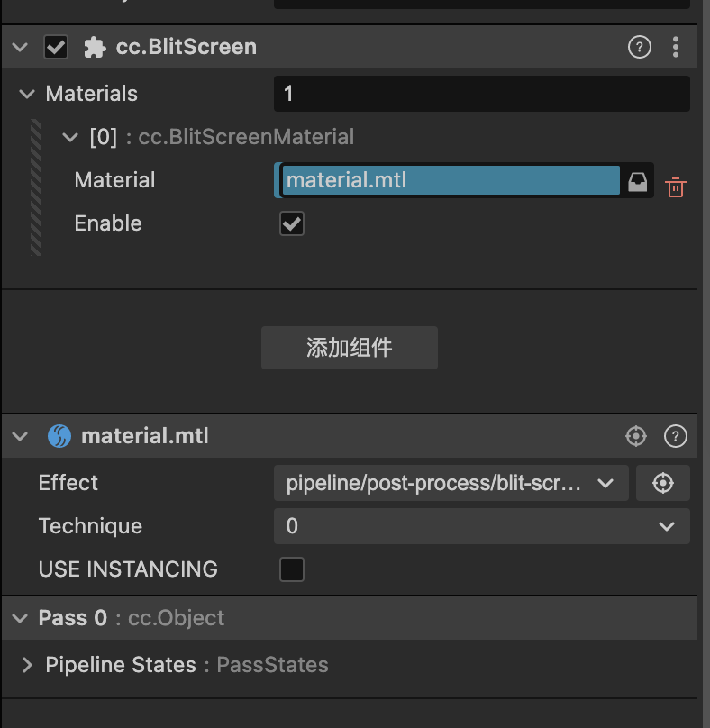This screenshot has width=710, height=728.
Task: Open the cc.BlitScreen three-dot options menu
Action: (x=676, y=48)
